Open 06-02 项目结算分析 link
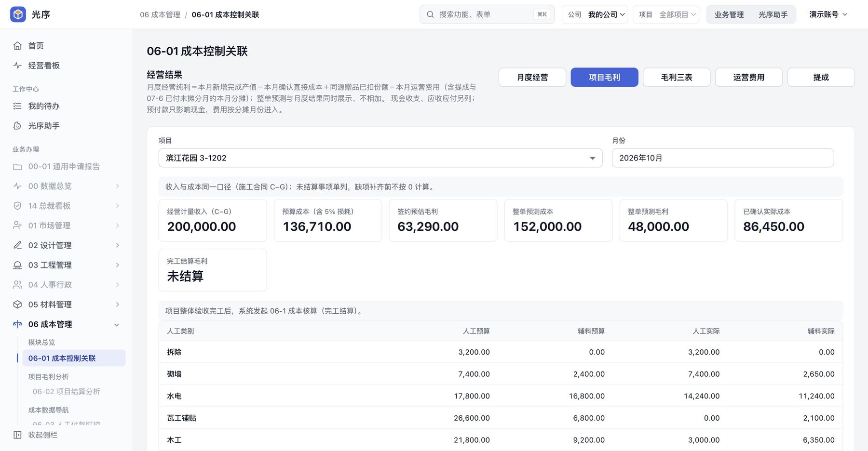This screenshot has height=451, width=868. click(67, 392)
